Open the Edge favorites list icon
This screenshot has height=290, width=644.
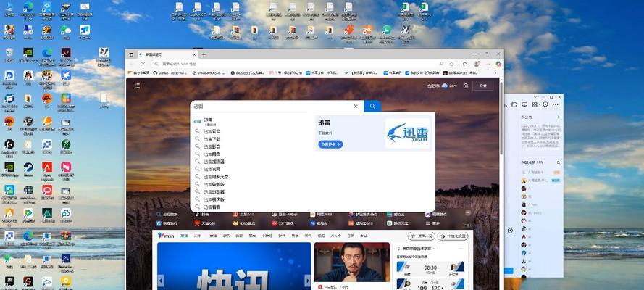click(x=464, y=64)
